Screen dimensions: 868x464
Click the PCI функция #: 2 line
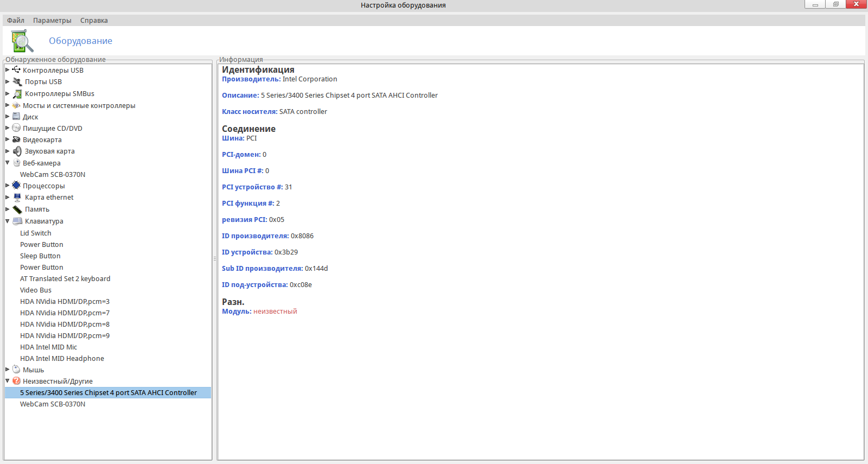251,203
